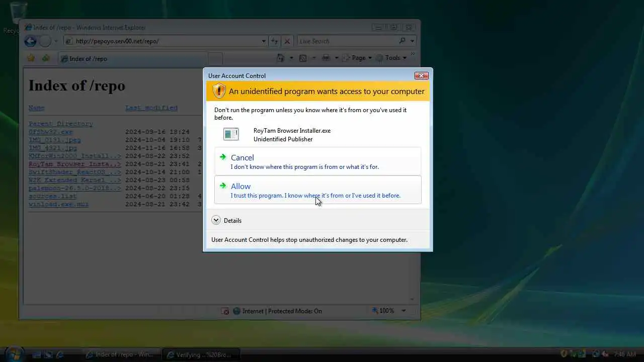
Task: Click the date 2024-06-20 01:28
Action: [x=157, y=196]
